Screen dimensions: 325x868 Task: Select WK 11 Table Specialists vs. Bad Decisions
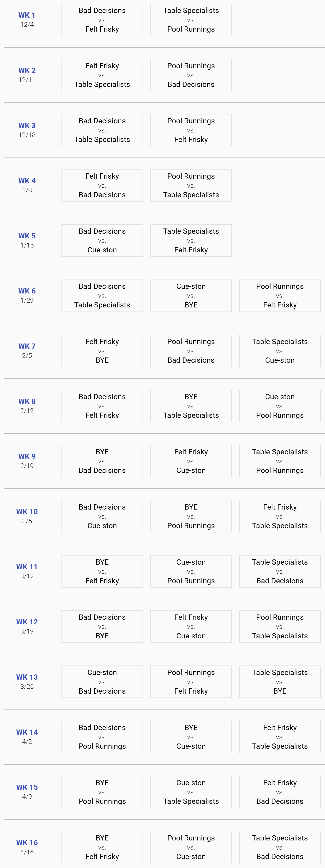[x=280, y=571]
